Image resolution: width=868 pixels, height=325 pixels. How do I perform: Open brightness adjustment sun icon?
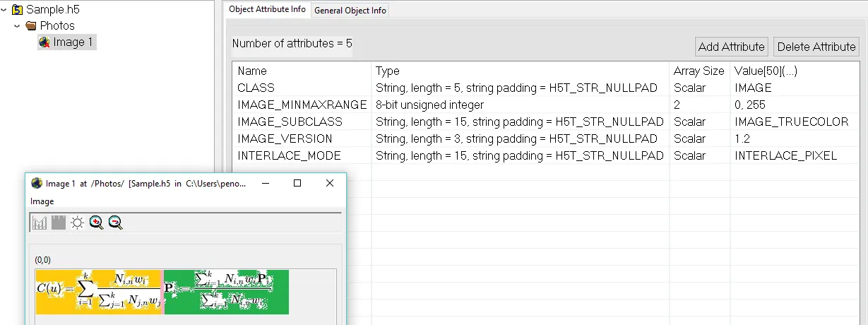(77, 223)
